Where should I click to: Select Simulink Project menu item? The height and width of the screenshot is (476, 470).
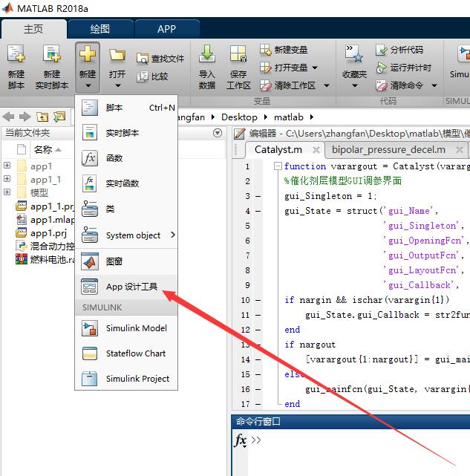pos(126,379)
